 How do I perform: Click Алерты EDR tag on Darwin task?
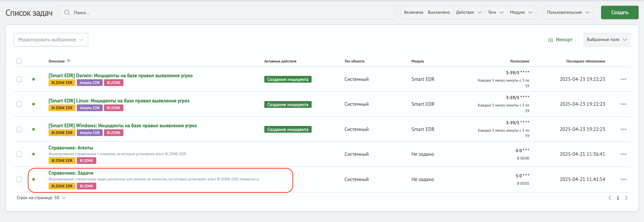[x=90, y=83]
